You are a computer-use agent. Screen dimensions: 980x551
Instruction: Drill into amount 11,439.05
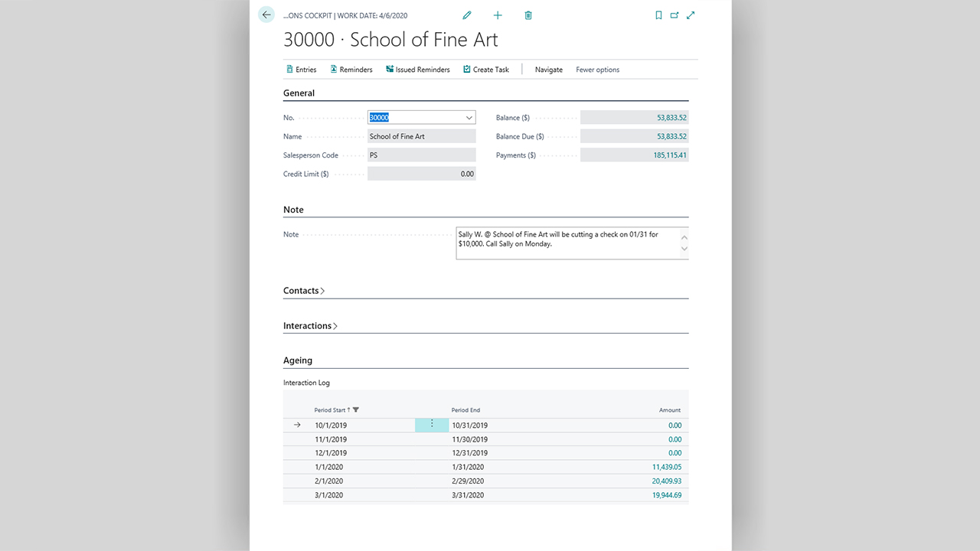click(x=667, y=467)
